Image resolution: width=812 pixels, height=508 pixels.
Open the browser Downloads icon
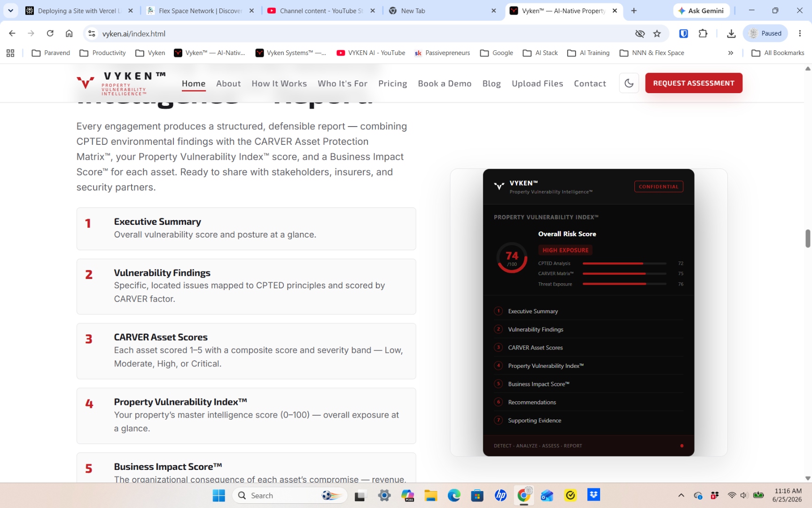pos(731,33)
